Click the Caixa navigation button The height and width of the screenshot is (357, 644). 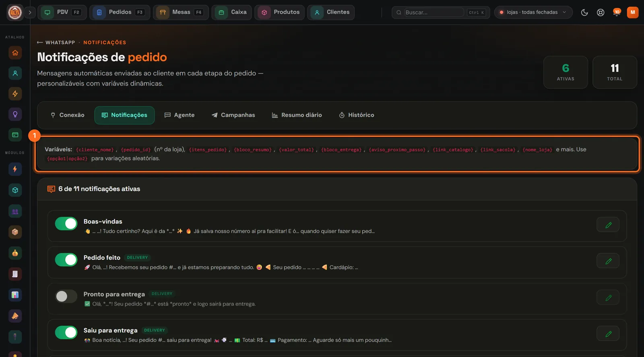pyautogui.click(x=231, y=12)
